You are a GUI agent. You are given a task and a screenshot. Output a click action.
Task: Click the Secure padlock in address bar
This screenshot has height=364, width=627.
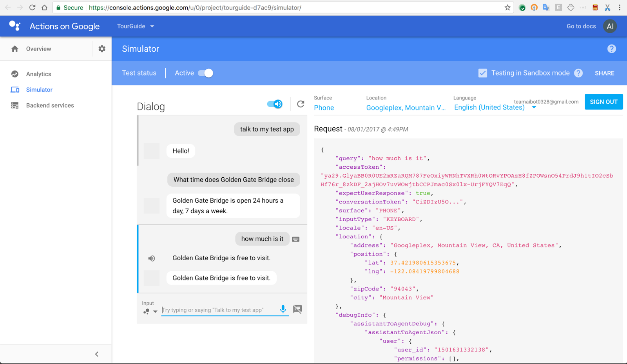coord(58,7)
